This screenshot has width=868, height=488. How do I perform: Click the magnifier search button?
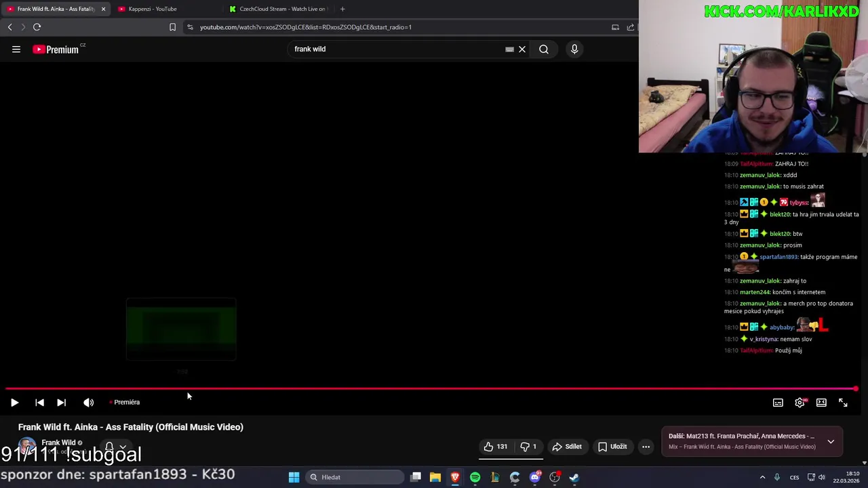tap(544, 49)
